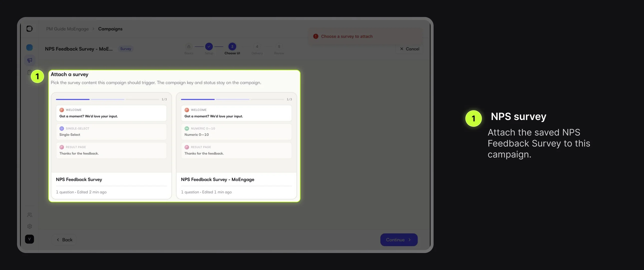The height and width of the screenshot is (270, 644).
Task: Jump to the Delivery step
Action: (x=257, y=49)
